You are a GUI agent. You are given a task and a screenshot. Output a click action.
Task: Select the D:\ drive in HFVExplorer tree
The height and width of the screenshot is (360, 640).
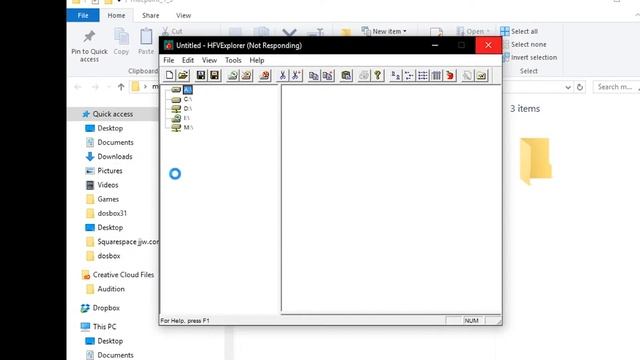pos(188,109)
